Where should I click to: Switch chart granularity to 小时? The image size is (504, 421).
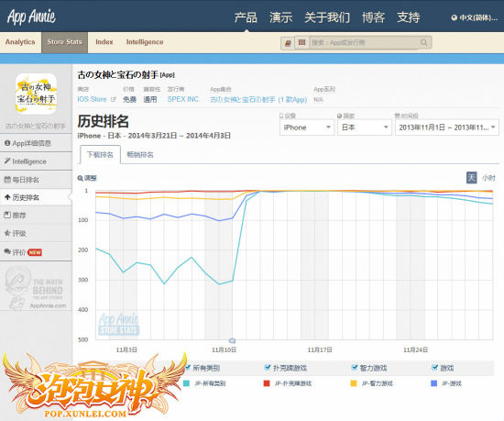(488, 178)
